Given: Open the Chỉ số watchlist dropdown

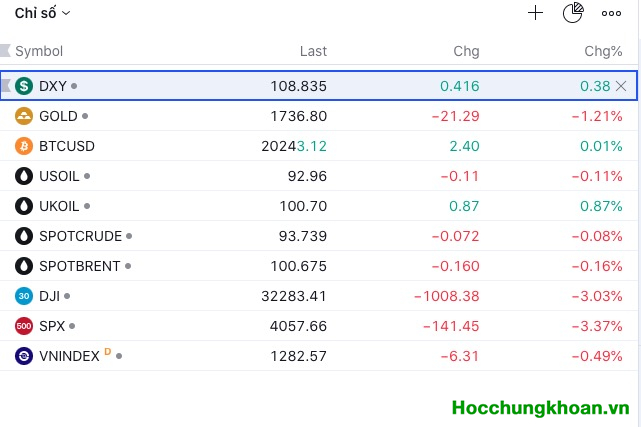Looking at the screenshot, I should coord(43,13).
